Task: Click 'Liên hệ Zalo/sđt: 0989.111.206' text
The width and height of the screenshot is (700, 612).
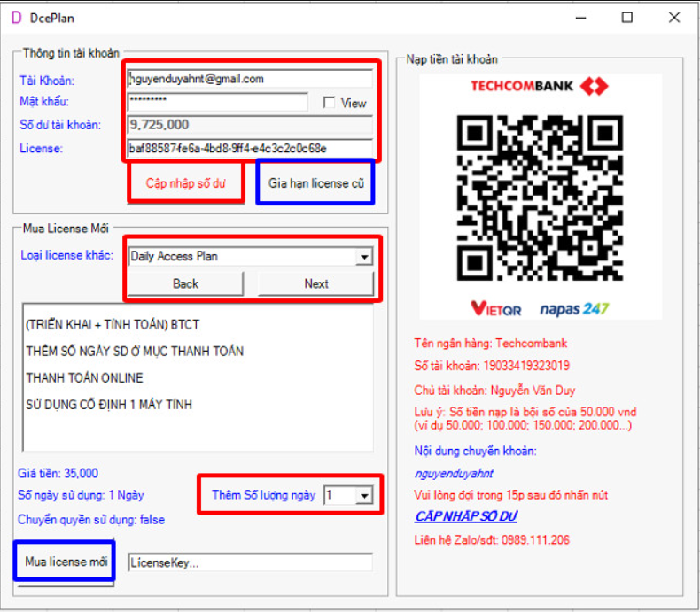Action: click(492, 540)
